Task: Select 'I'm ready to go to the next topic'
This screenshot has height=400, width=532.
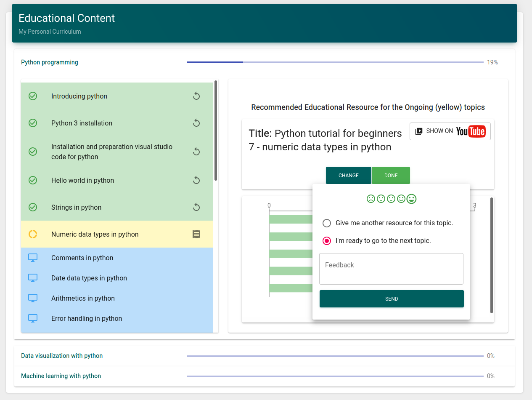Action: point(327,241)
